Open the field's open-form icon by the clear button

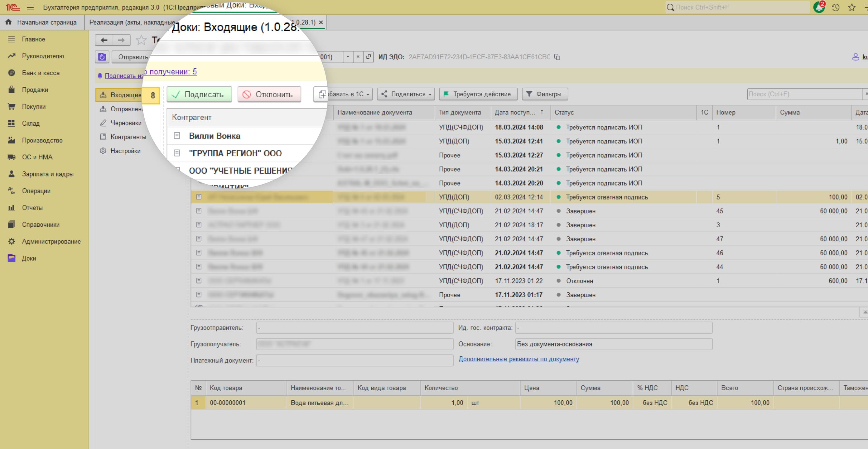[368, 57]
